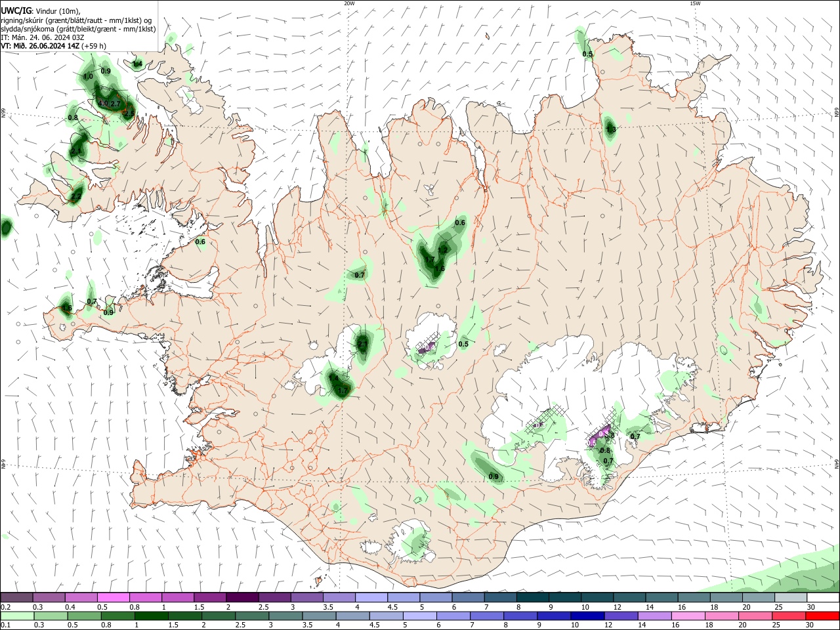Click the rigning/skúrir legend description line

[x=77, y=20]
